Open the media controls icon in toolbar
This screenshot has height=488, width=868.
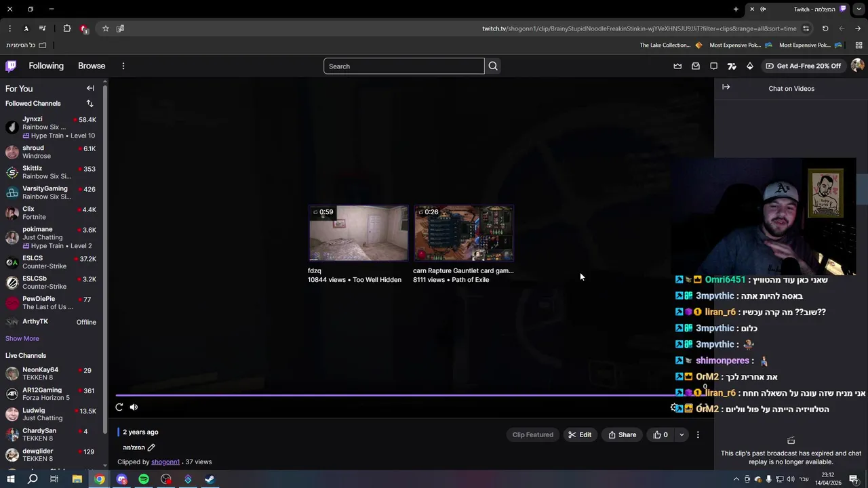point(42,28)
